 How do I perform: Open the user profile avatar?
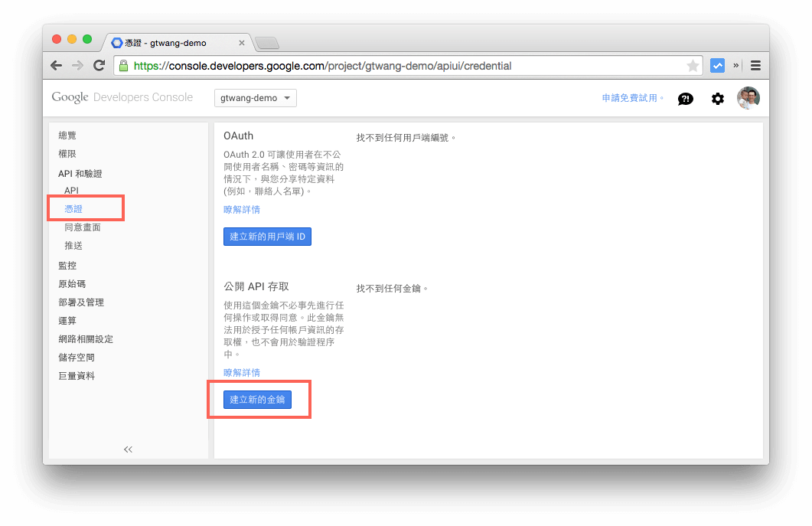click(x=748, y=97)
